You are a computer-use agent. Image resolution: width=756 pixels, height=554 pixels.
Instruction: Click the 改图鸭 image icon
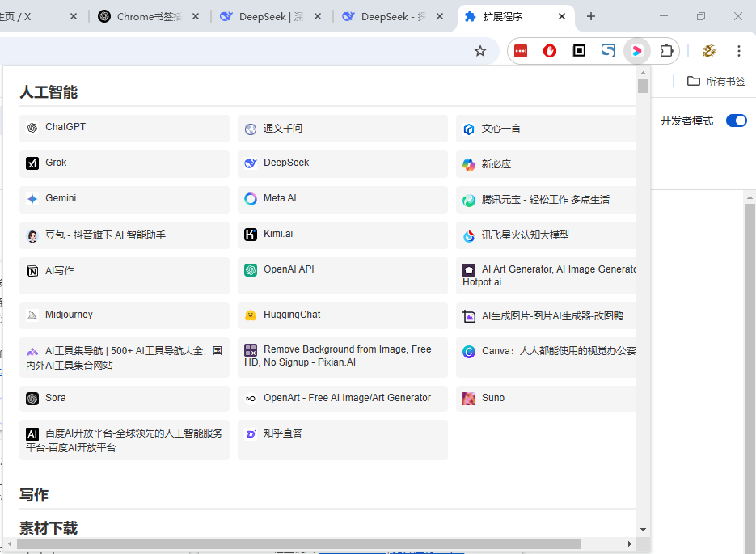pos(469,316)
